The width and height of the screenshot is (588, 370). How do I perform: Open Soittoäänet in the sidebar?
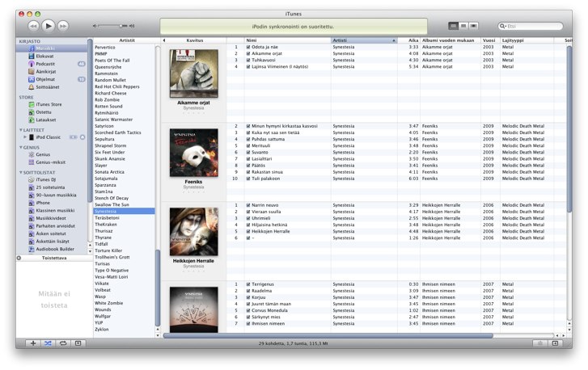click(x=47, y=87)
